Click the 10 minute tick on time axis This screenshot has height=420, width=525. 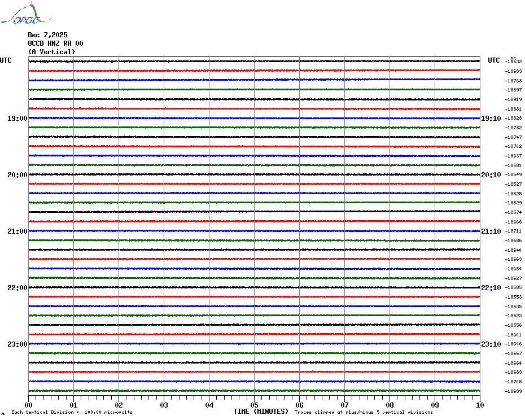pyautogui.click(x=479, y=405)
